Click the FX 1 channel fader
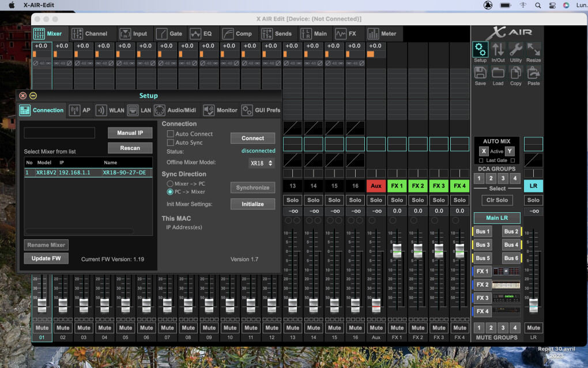 tap(397, 250)
